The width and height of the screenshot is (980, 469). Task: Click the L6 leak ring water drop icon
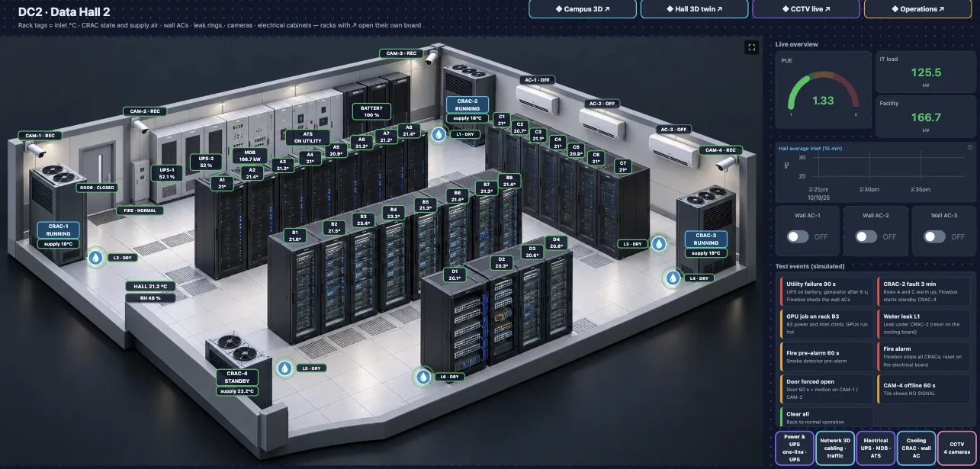coord(423,377)
